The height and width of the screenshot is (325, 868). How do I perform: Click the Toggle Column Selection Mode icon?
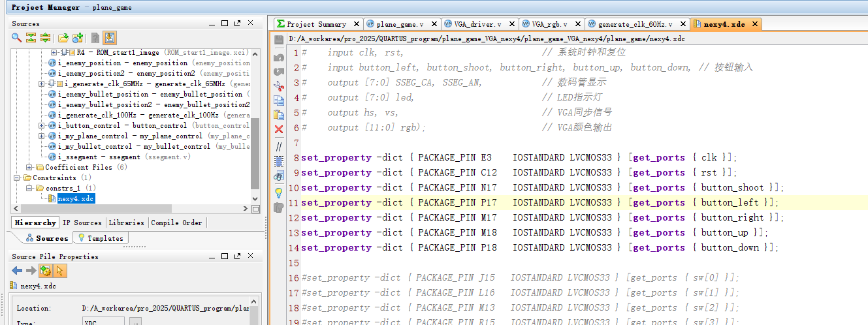click(279, 161)
